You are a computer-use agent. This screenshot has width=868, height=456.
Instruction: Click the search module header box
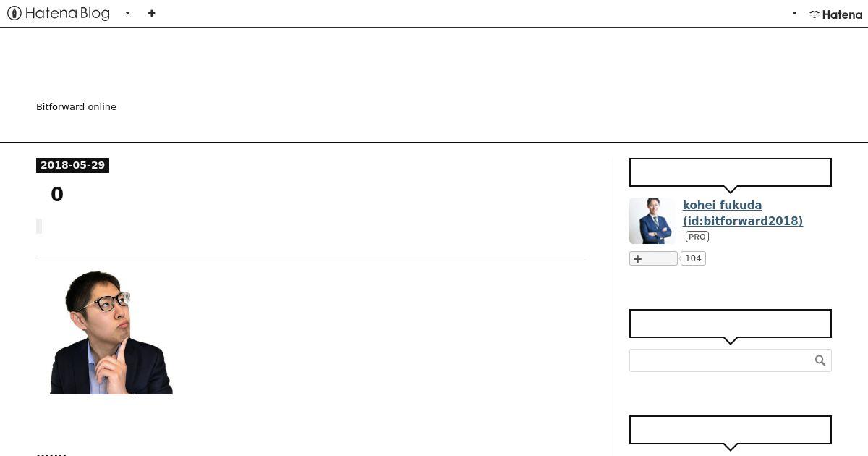pyautogui.click(x=731, y=324)
